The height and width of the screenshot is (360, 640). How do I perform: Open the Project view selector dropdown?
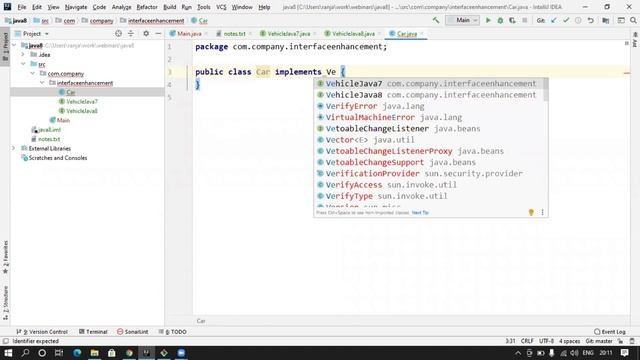coord(32,33)
